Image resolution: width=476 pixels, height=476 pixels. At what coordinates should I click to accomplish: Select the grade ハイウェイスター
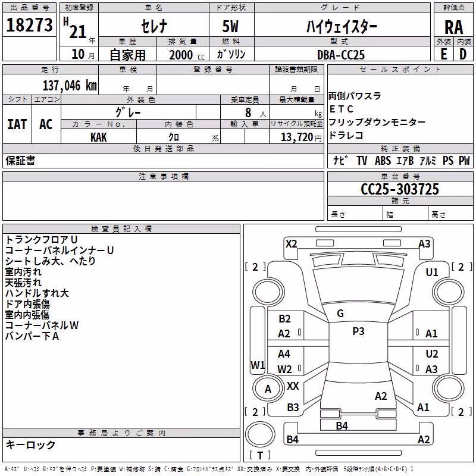point(342,26)
